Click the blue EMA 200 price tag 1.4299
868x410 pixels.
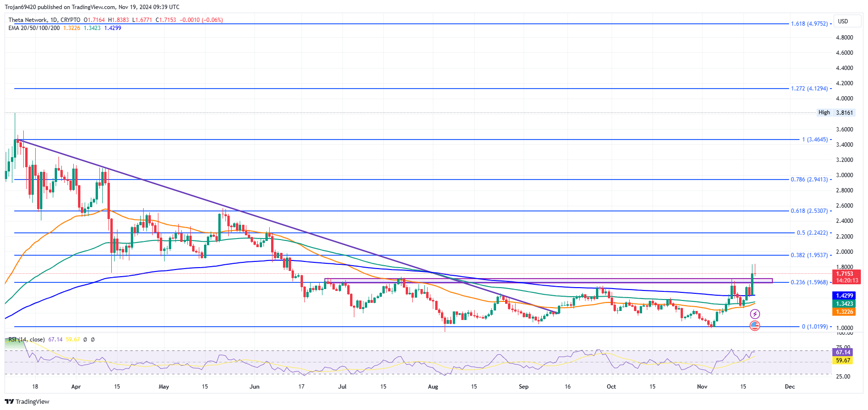click(845, 296)
